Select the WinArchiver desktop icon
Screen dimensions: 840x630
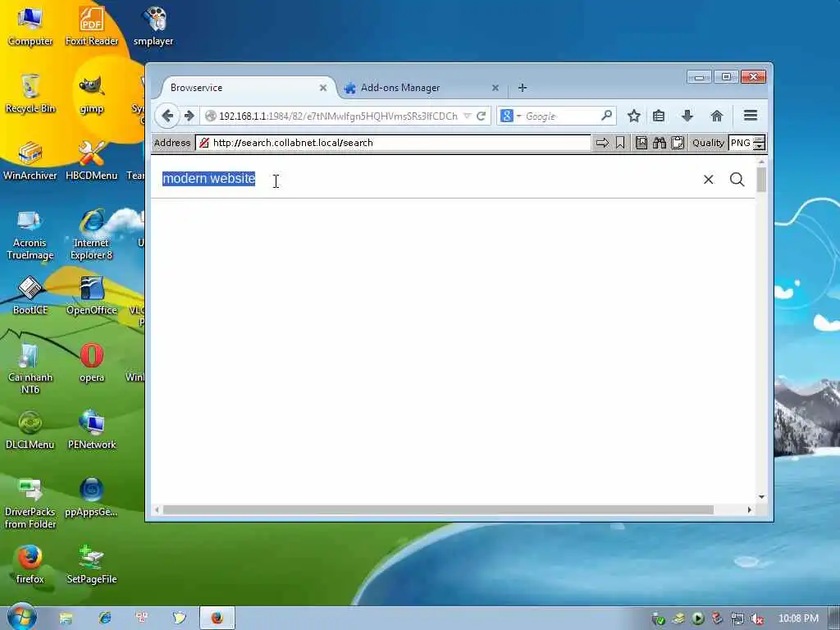tap(30, 162)
